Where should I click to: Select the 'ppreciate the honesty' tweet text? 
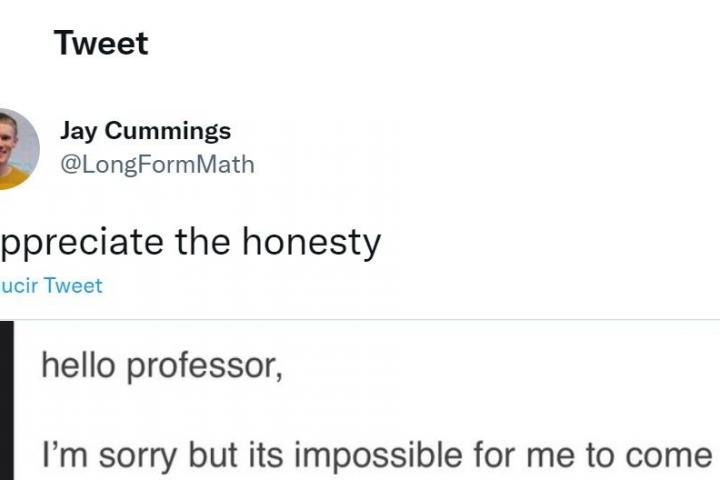tap(190, 243)
